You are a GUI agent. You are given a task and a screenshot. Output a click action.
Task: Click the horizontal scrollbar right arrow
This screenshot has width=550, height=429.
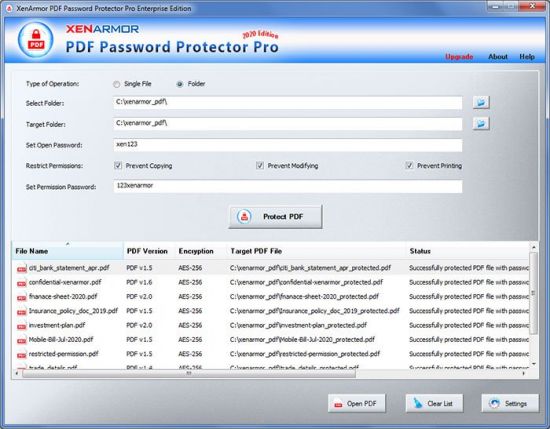tap(524, 374)
